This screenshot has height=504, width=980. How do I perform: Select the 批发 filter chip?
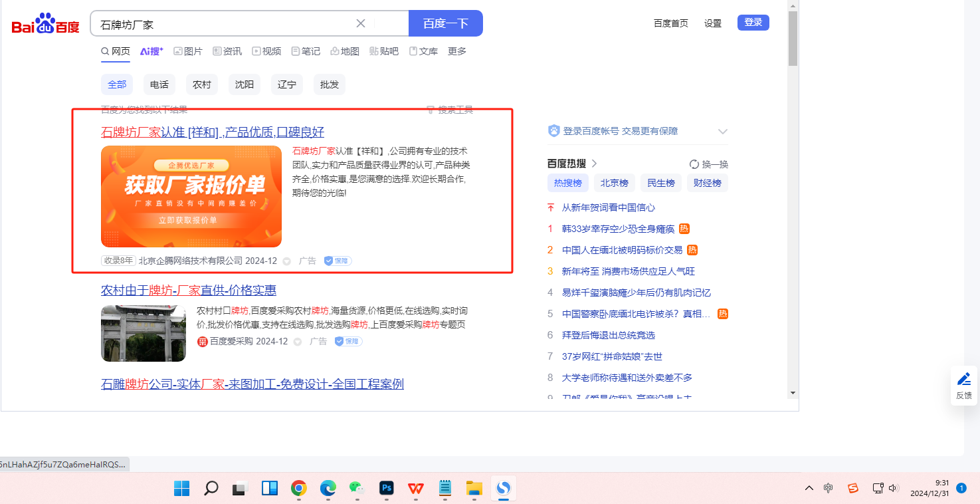coord(330,84)
